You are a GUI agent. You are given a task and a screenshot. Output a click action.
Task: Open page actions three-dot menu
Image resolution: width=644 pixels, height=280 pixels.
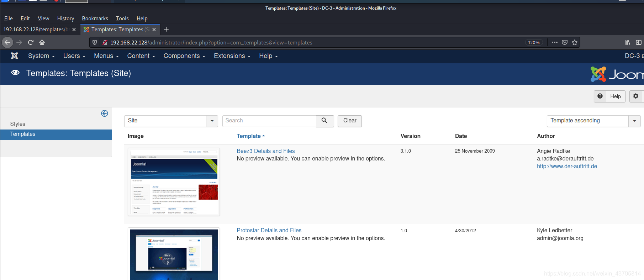(555, 42)
